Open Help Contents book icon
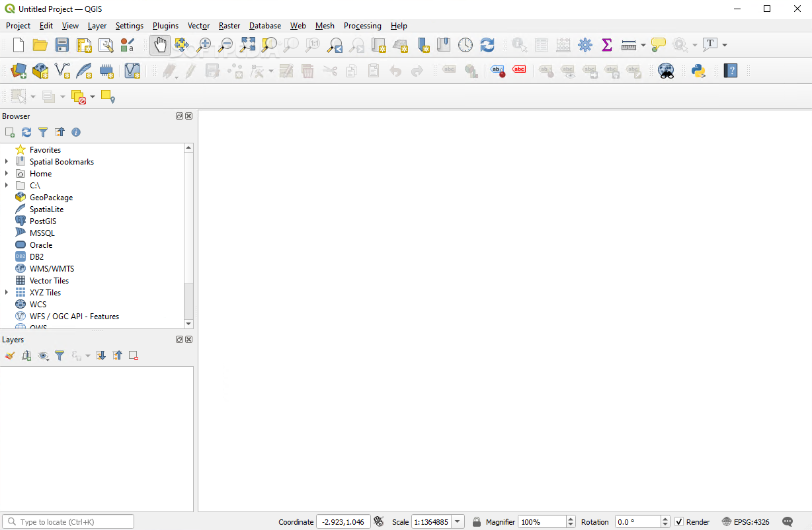Image resolution: width=812 pixels, height=530 pixels. [x=731, y=70]
